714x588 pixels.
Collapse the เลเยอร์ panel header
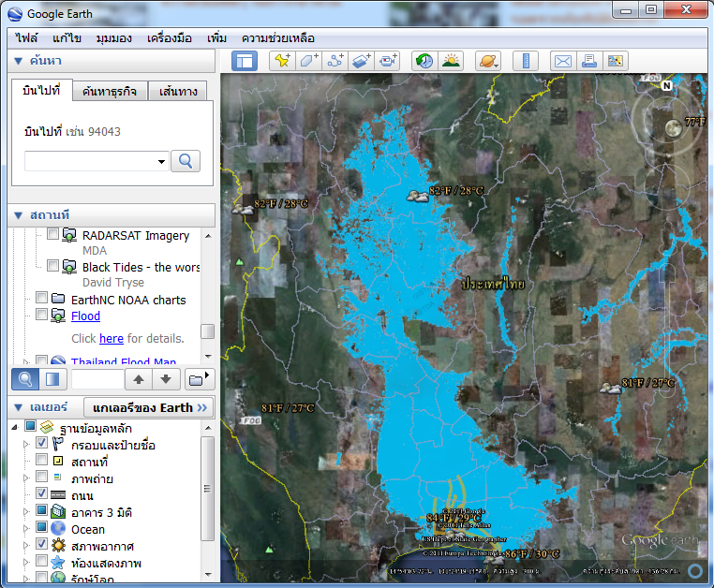tap(18, 407)
